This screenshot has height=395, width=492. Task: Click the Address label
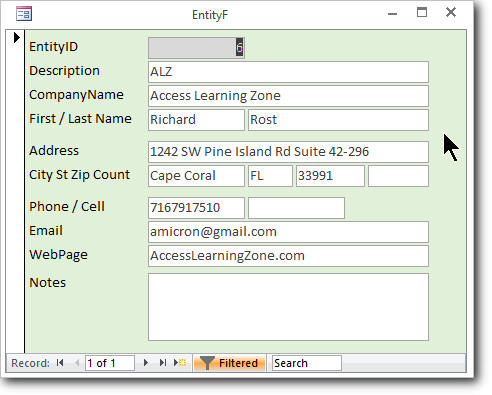tap(54, 151)
